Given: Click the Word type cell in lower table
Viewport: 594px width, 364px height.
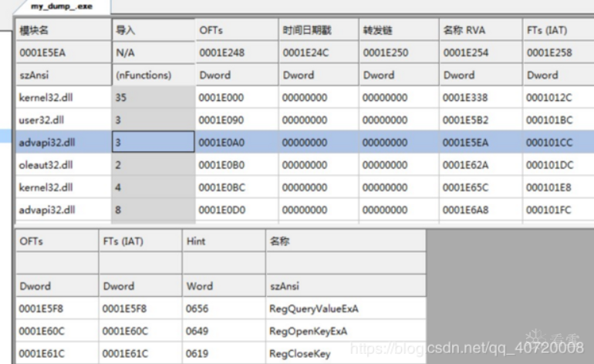Looking at the screenshot, I should point(224,286).
